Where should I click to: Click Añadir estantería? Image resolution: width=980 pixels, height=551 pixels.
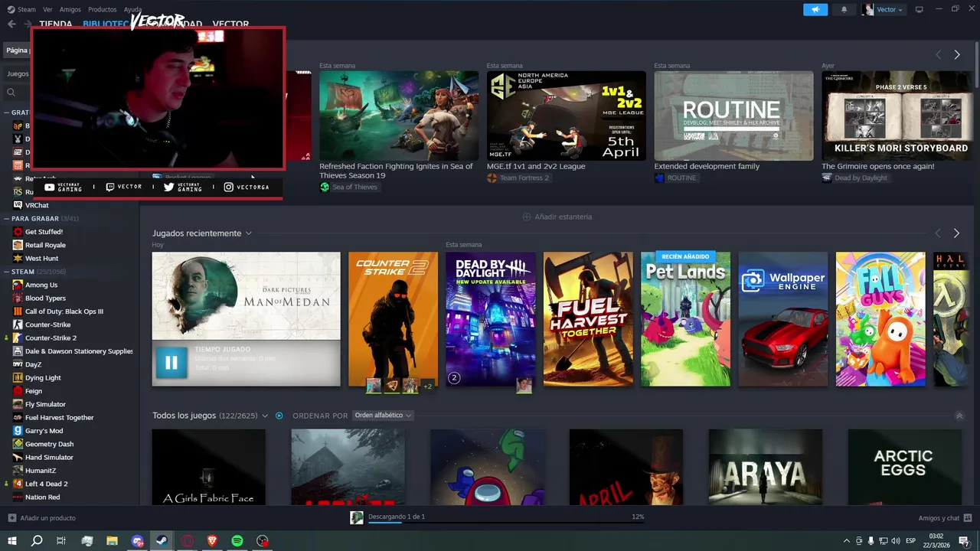pos(563,217)
